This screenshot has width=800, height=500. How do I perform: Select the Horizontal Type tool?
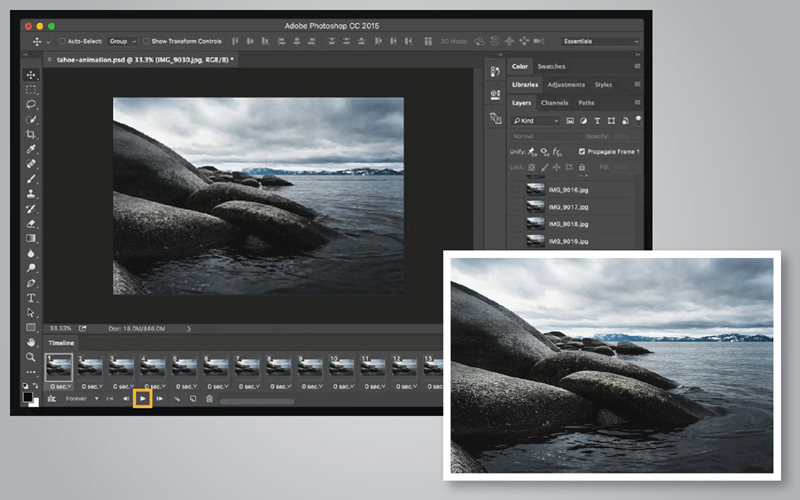(31, 297)
